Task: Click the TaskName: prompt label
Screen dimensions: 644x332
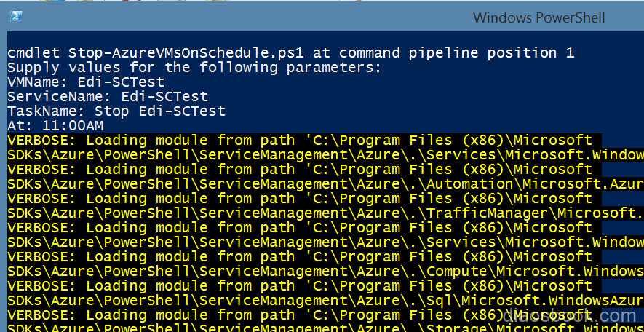Action: tap(46, 111)
